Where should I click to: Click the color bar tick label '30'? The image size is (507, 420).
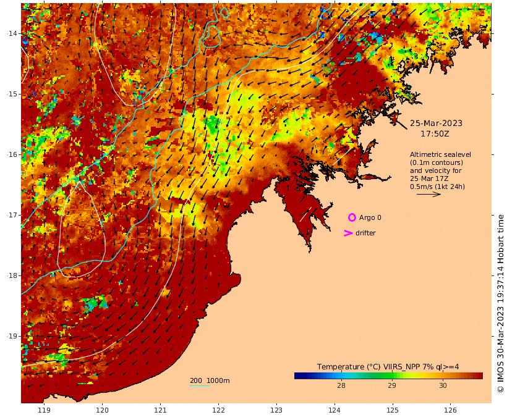tap(443, 385)
